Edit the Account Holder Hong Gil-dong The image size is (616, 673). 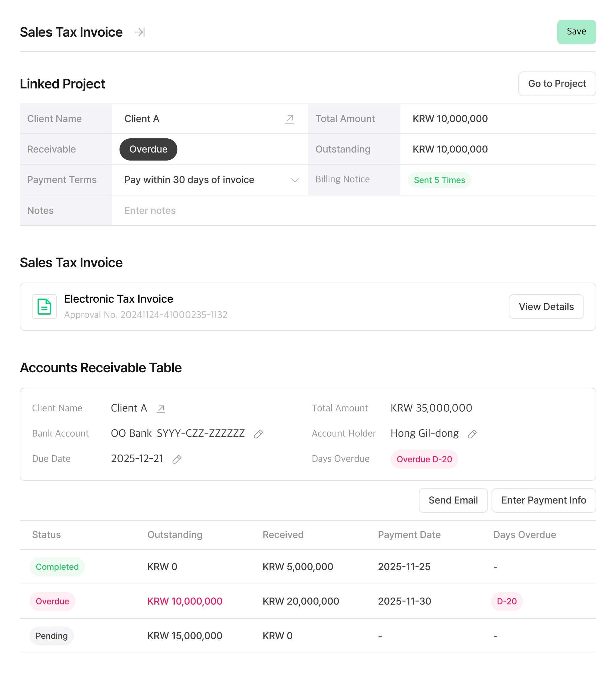(x=472, y=434)
